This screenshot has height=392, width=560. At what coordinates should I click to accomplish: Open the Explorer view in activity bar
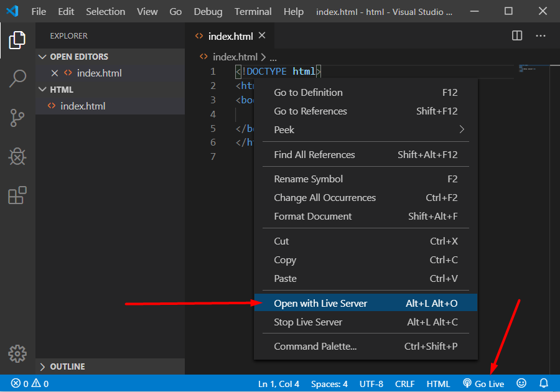(x=17, y=40)
